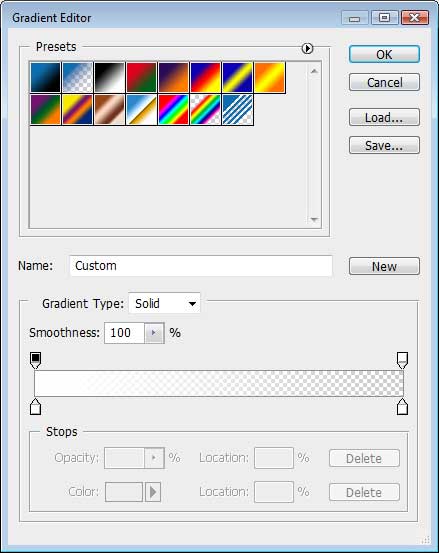Select the left black opacity stop
439x553 pixels.
tap(35, 360)
